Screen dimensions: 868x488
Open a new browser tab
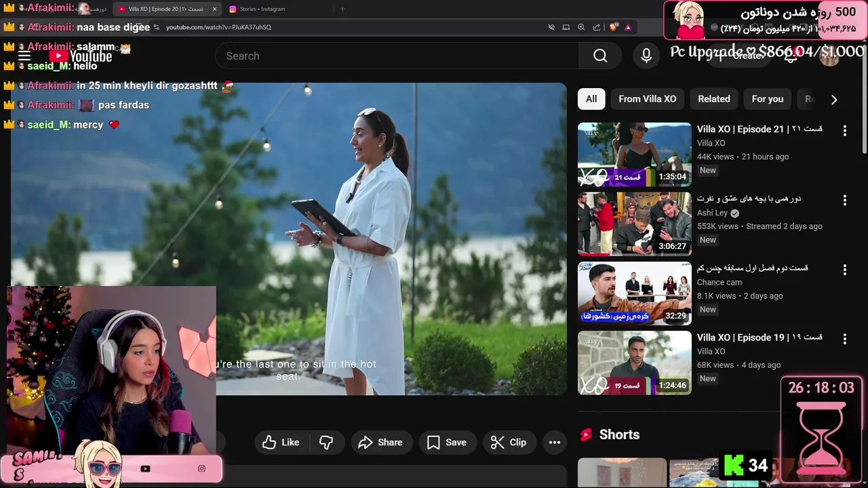click(x=342, y=9)
